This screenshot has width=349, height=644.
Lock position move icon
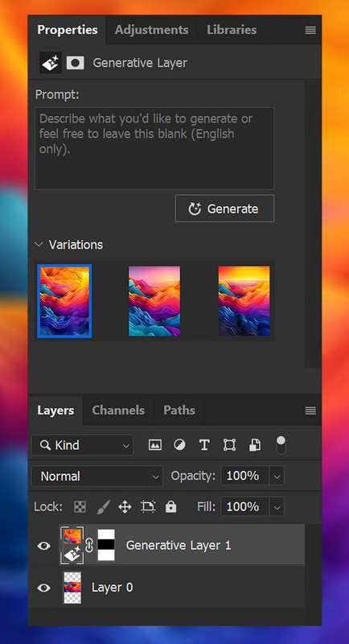click(x=125, y=507)
